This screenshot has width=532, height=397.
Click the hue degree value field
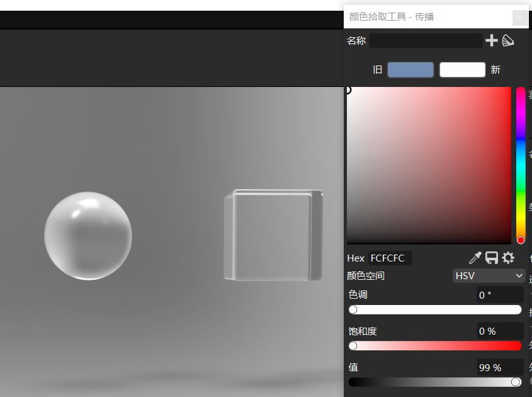[x=500, y=295]
